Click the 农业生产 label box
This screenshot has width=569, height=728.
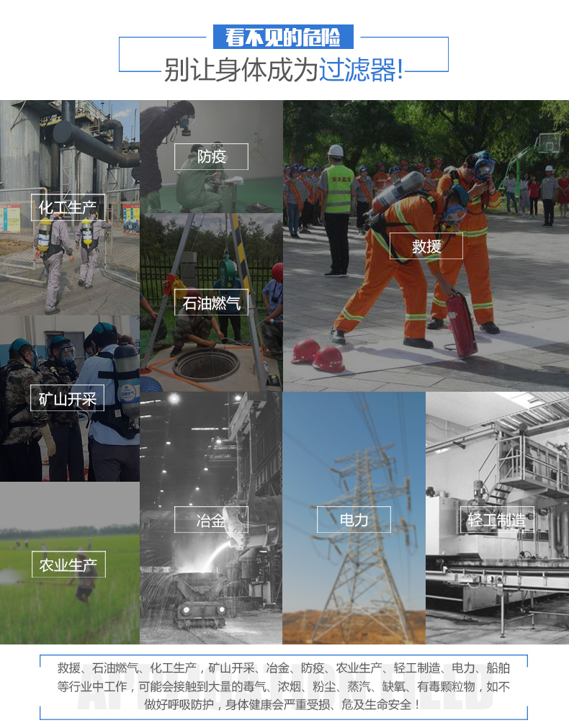coord(68,565)
